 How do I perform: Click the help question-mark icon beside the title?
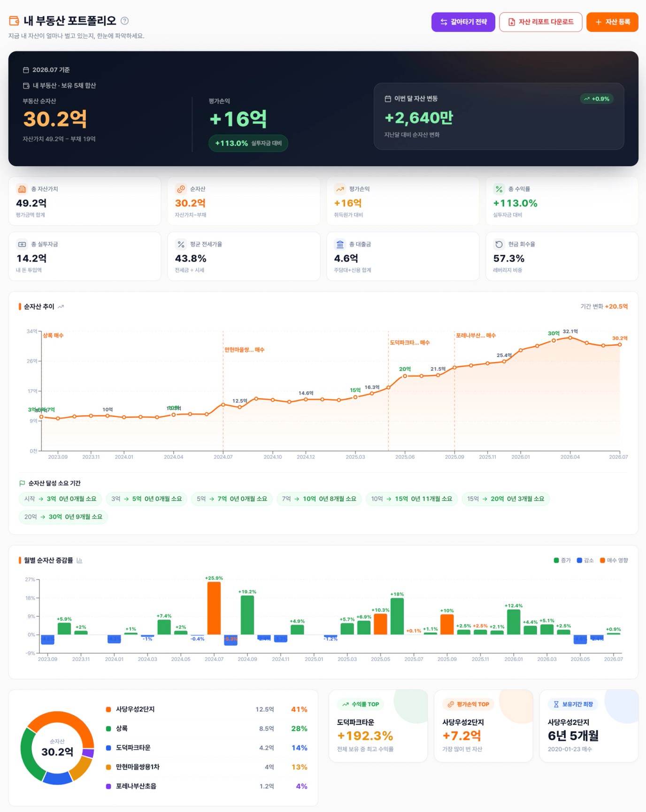coord(124,21)
